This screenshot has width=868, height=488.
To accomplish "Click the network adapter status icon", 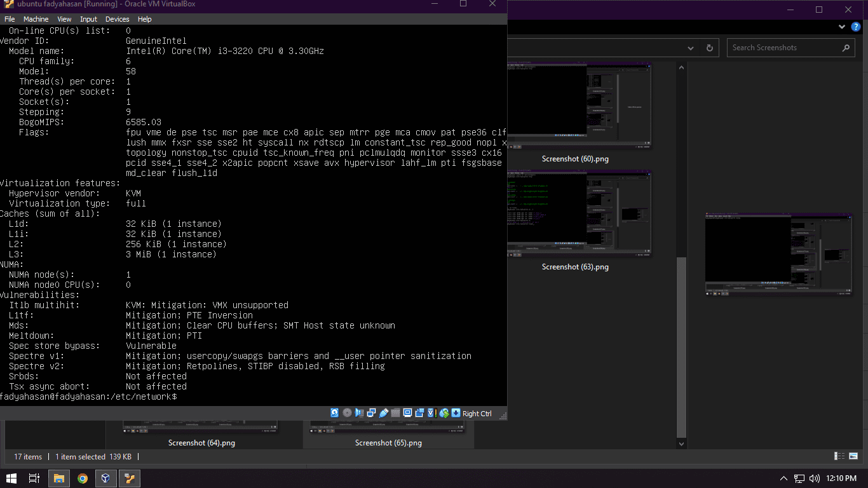I will [372, 413].
